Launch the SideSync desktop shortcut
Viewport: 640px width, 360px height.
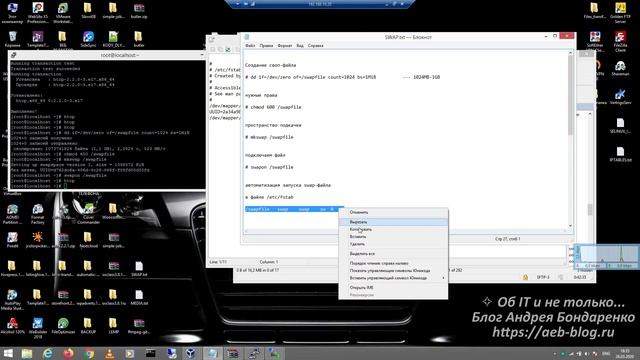88,39
